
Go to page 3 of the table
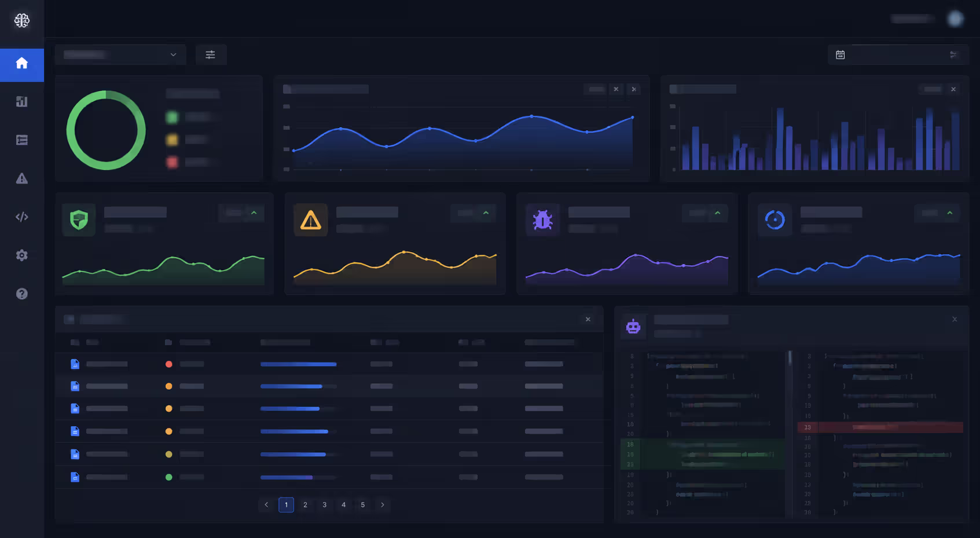click(x=324, y=505)
